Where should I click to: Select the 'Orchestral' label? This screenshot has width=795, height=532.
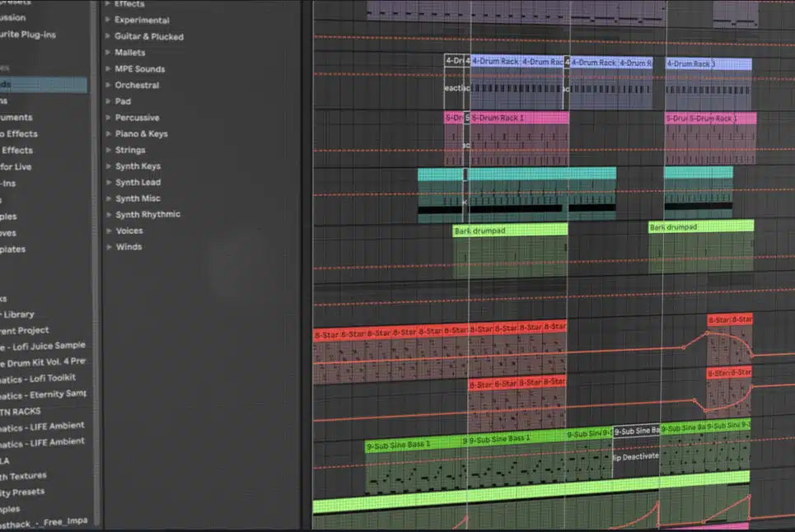pos(137,85)
